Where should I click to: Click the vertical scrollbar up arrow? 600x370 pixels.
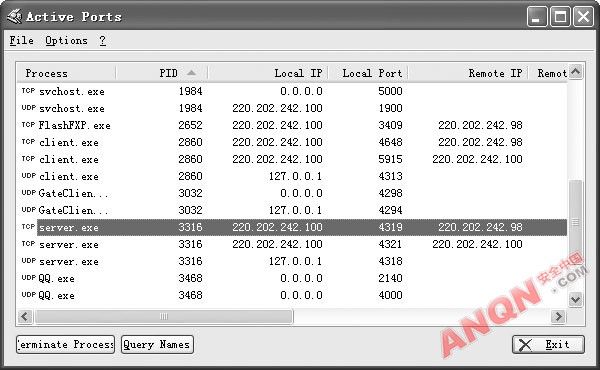(x=576, y=72)
